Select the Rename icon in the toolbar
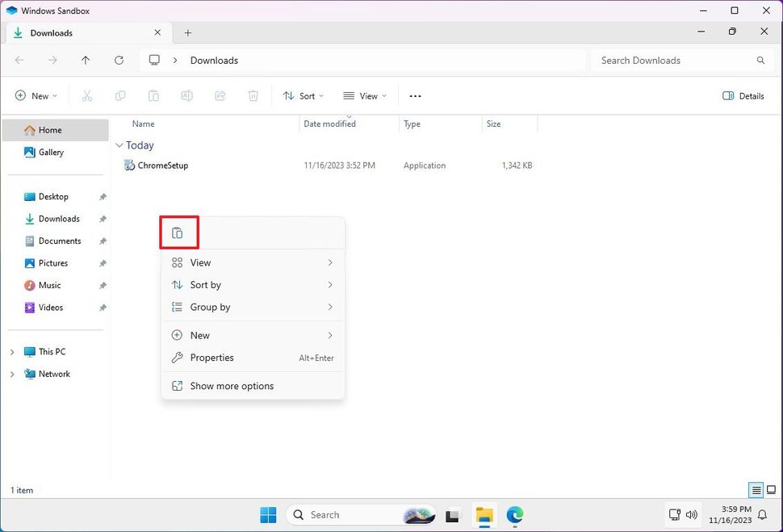 187,96
